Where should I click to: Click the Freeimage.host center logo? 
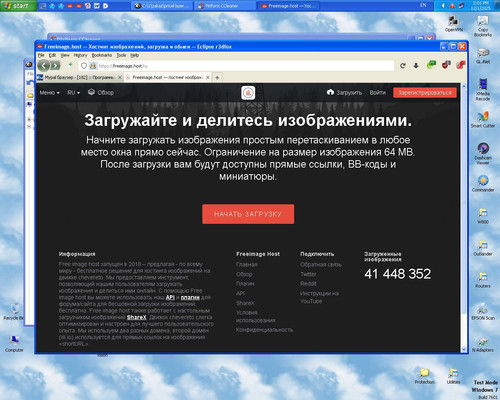(x=248, y=93)
